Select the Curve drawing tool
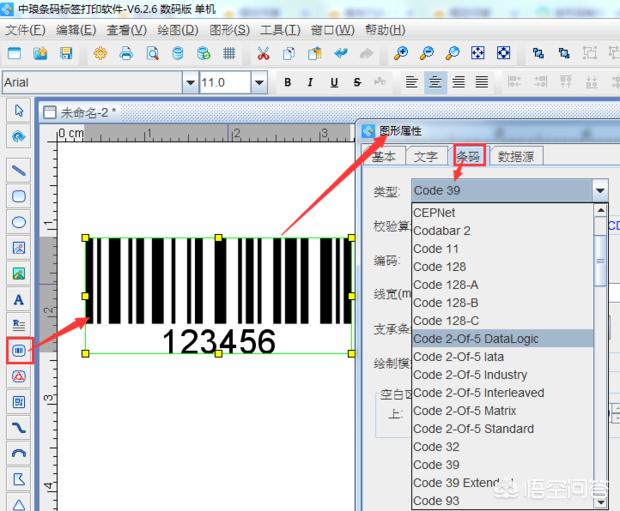The width and height of the screenshot is (620, 511). [x=19, y=428]
